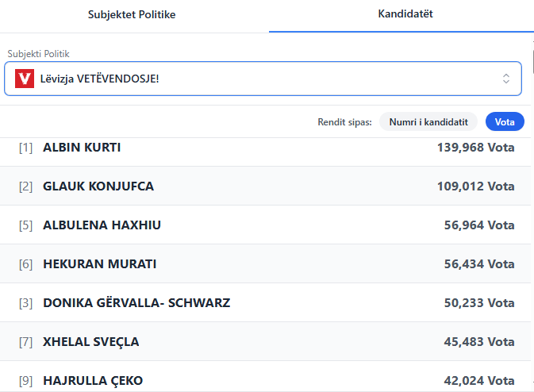Select candidate ALBIN KURTI
Image resolution: width=534 pixels, height=392 pixels.
82,147
